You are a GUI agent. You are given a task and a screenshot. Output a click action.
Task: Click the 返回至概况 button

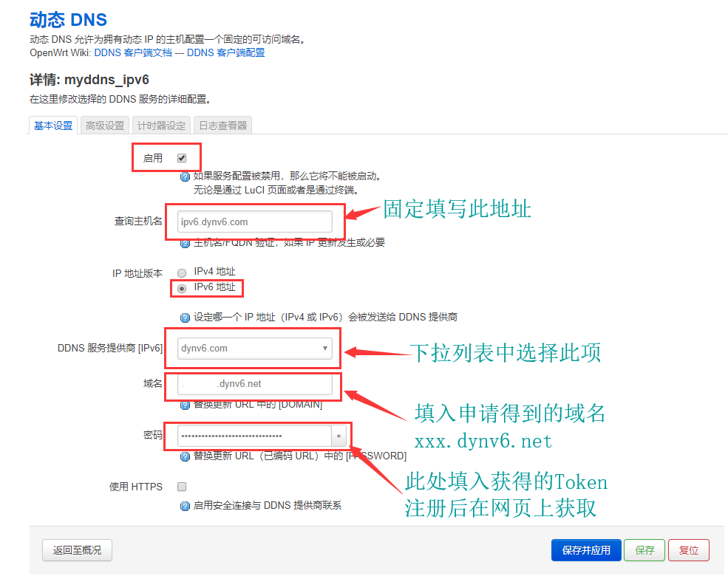76,550
